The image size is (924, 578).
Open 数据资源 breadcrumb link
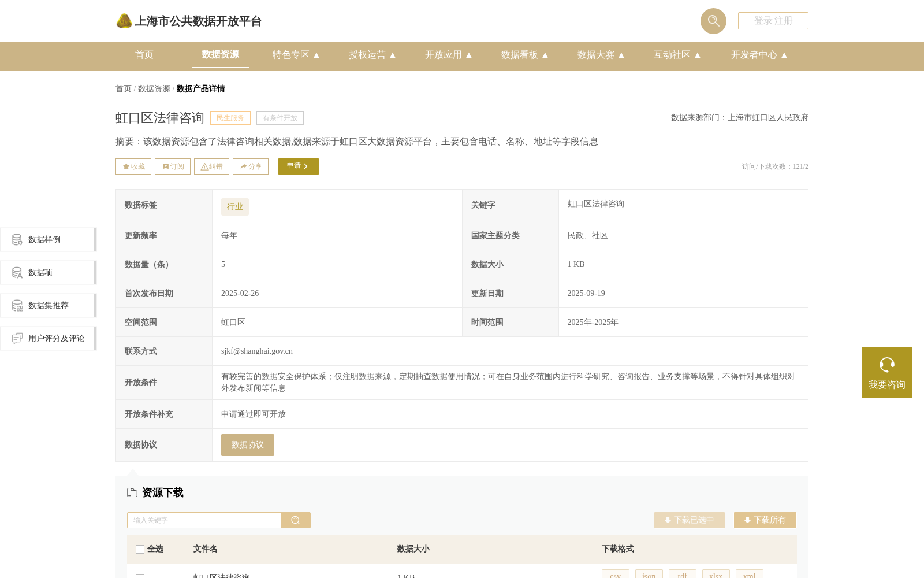[x=154, y=88]
